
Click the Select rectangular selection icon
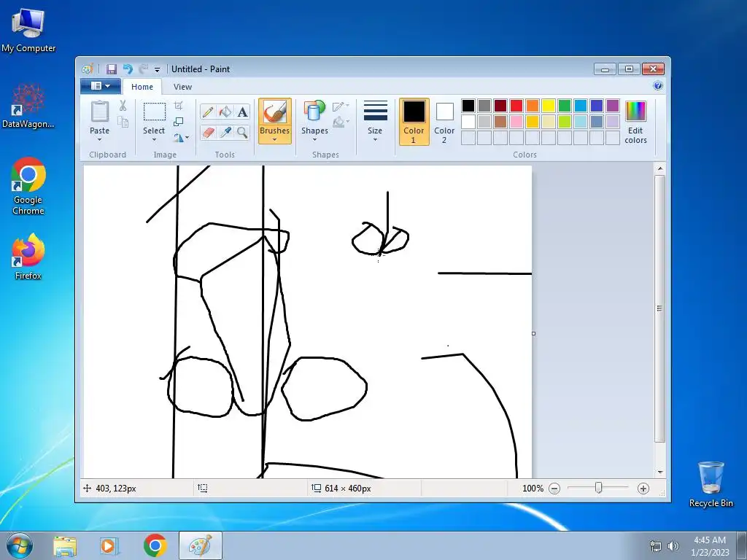155,112
